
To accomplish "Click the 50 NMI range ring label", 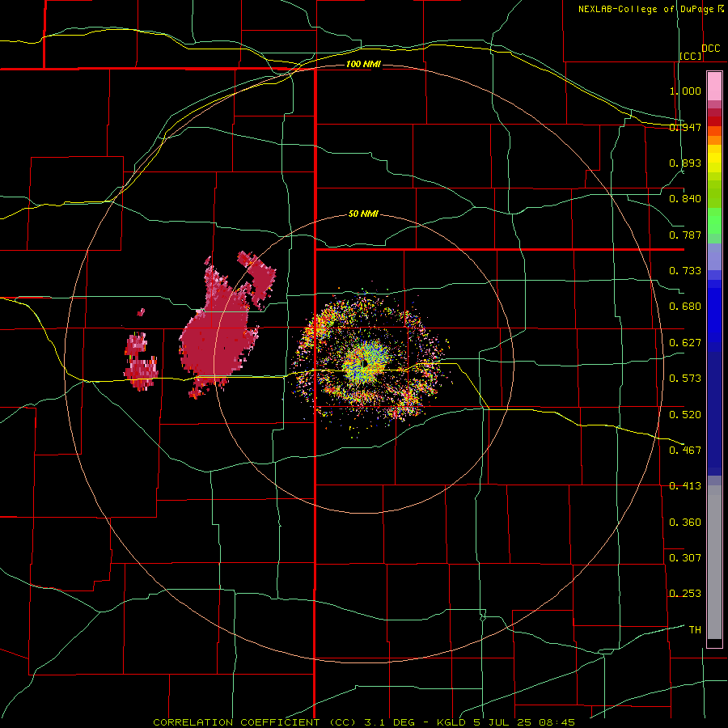I will click(x=363, y=214).
